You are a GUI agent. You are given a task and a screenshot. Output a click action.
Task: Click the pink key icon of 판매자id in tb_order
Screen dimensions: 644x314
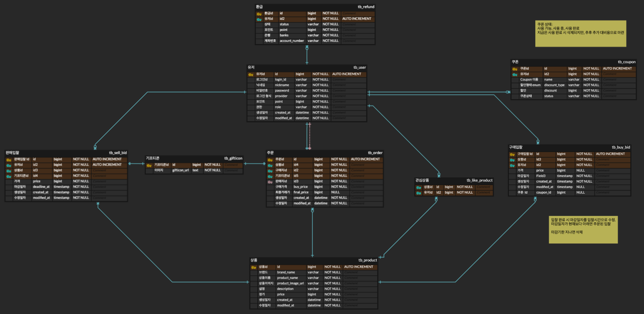click(270, 182)
